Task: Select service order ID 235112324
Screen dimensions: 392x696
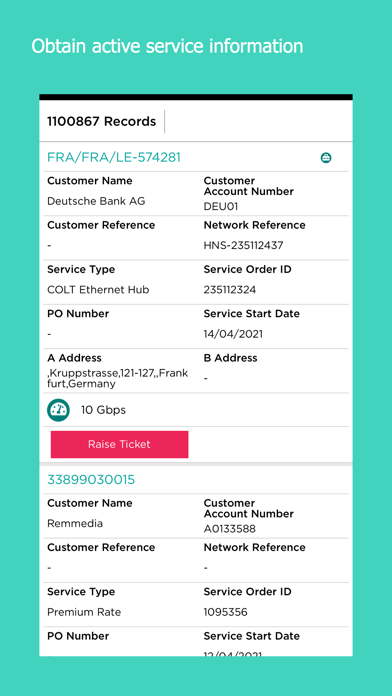Action: coord(230,290)
